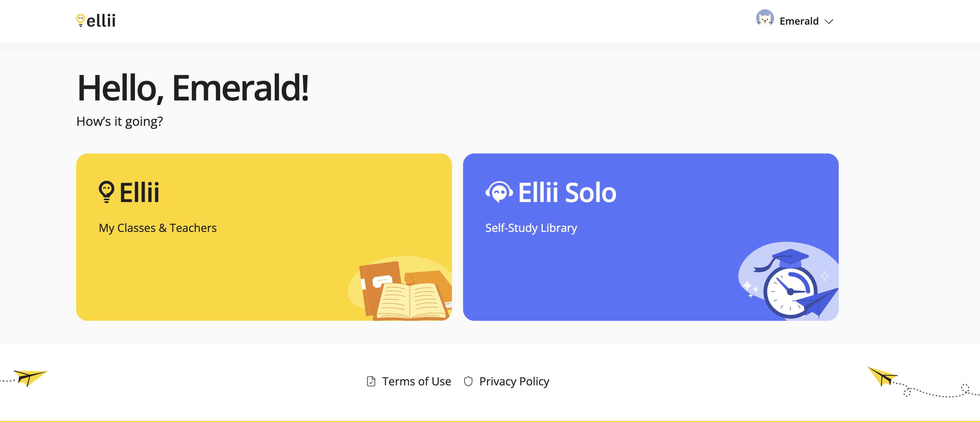Click the open book illustration
The height and width of the screenshot is (422, 980).
pos(411,301)
